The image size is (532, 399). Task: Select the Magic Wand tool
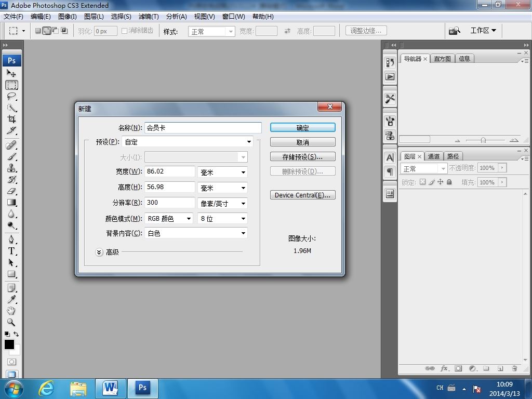(x=11, y=108)
